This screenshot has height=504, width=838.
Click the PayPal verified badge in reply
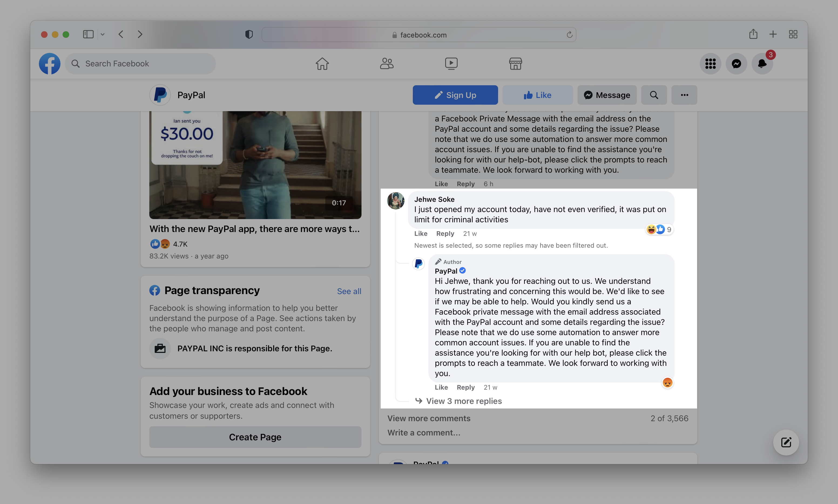click(x=462, y=271)
